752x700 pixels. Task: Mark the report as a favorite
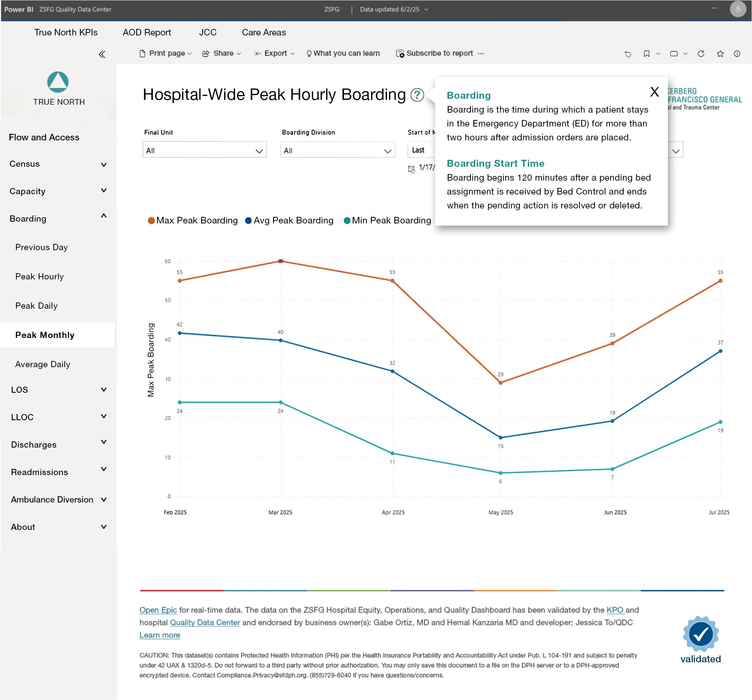[x=720, y=54]
